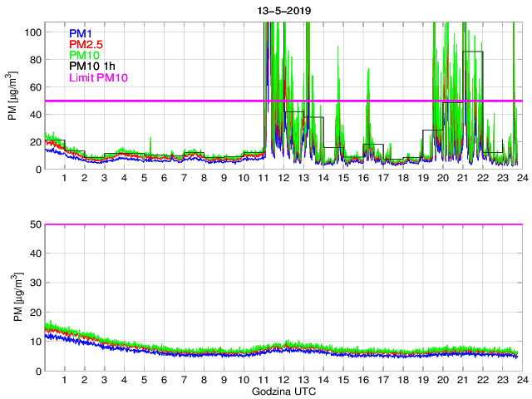Click the lower chart's PM y-axis label

[12, 298]
